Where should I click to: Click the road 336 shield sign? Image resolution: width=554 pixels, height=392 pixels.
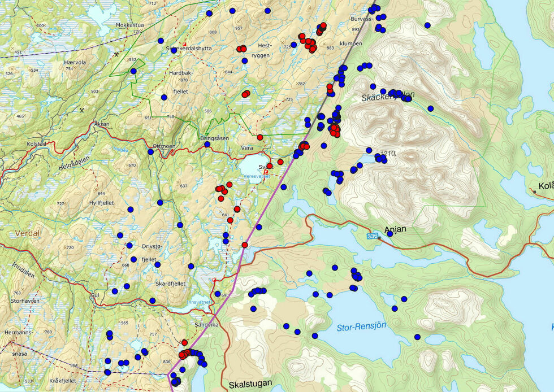tap(372, 236)
